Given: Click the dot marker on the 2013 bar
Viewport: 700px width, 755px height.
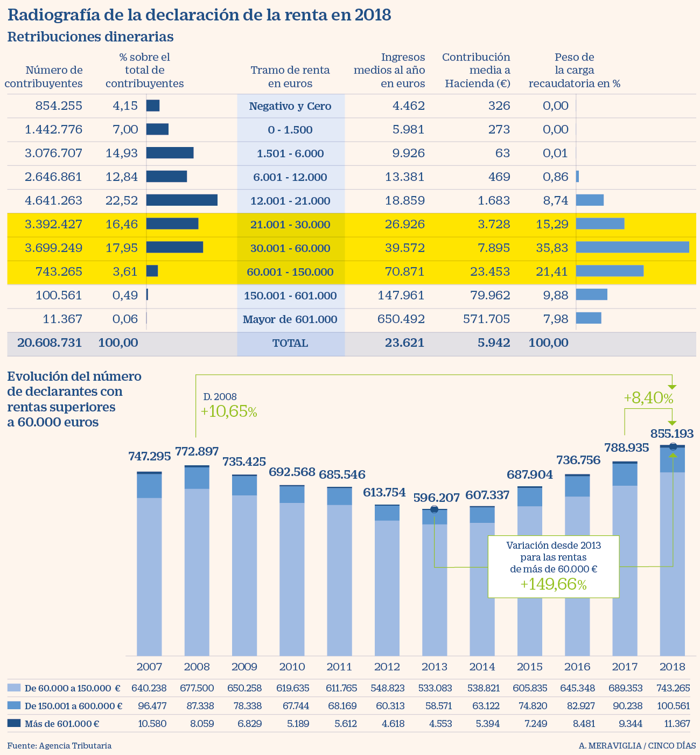Looking at the screenshot, I should 435,509.
